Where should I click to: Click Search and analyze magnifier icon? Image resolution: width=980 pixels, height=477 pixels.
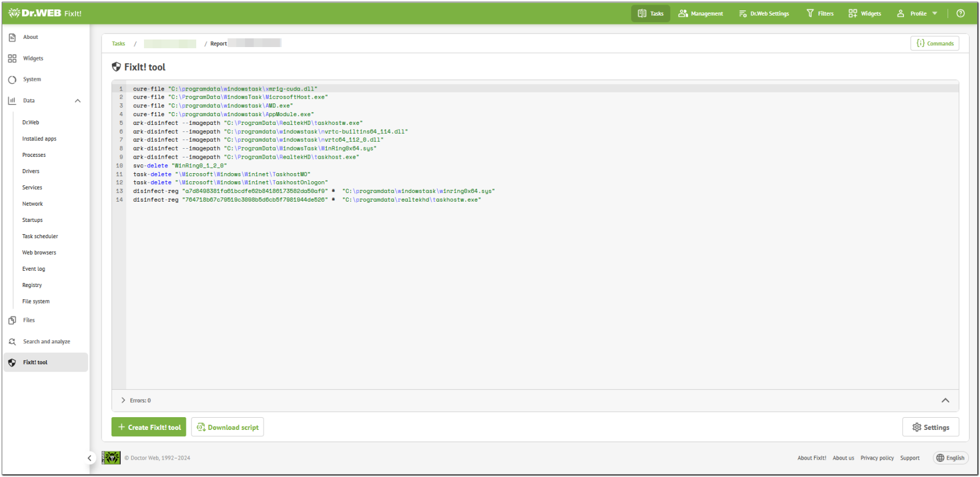[12, 342]
